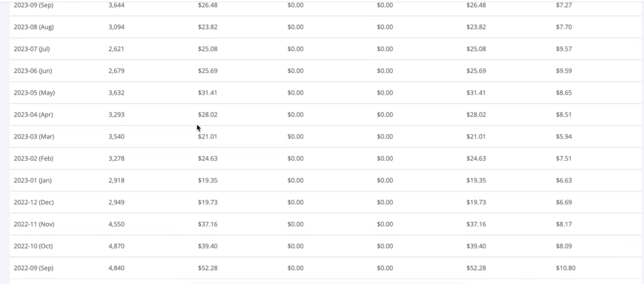Image resolution: width=644 pixels, height=284 pixels.
Task: Select the 2023-01 (Jan) month cell
Action: pyautogui.click(x=33, y=180)
